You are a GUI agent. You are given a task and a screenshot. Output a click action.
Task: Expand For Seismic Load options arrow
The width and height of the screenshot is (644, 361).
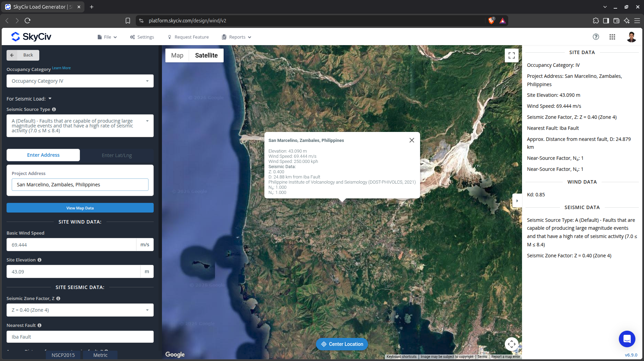(50, 99)
